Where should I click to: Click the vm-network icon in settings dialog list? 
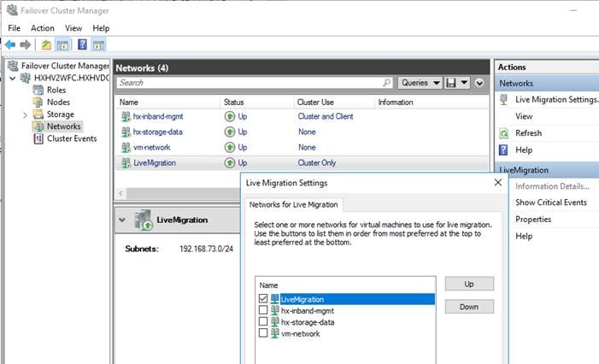click(x=274, y=333)
